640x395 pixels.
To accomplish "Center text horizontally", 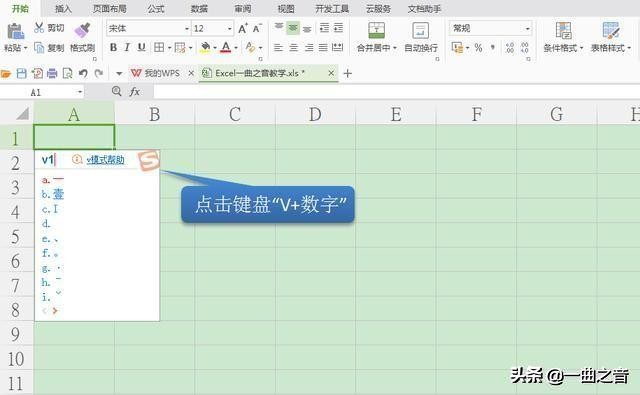I will coord(293,48).
